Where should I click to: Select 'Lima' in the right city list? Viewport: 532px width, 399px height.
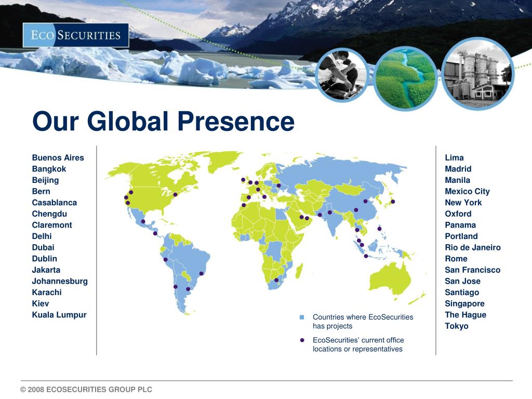tap(454, 158)
